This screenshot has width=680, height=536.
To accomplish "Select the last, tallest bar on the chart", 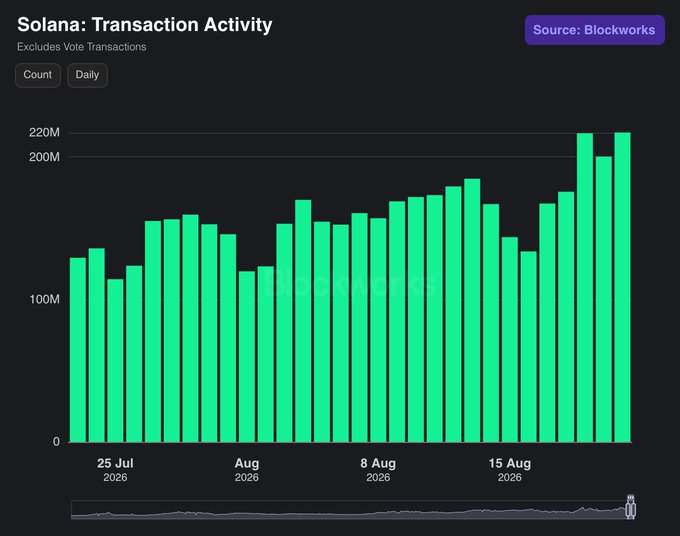I will pyautogui.click(x=622, y=287).
